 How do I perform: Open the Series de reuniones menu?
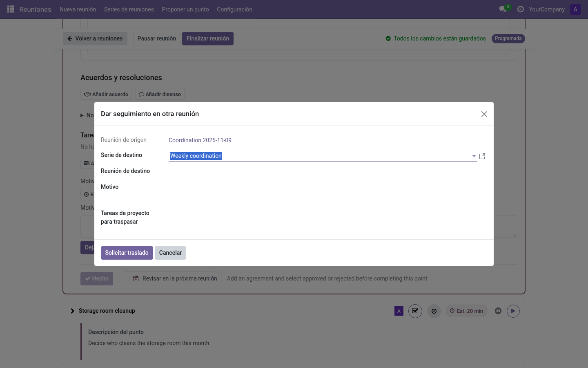click(x=129, y=9)
